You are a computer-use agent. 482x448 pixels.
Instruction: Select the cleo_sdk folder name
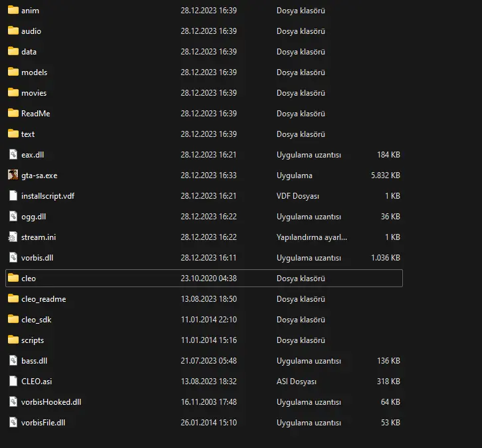pos(37,320)
